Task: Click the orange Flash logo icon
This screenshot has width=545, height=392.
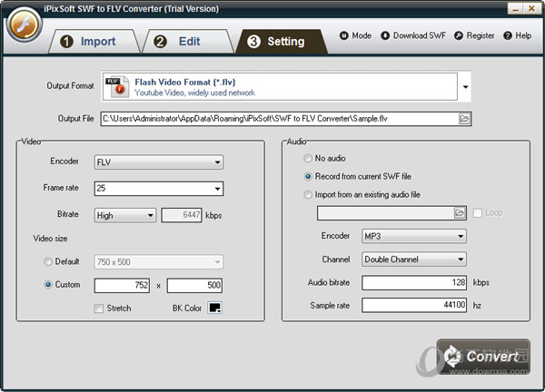Action: click(24, 25)
